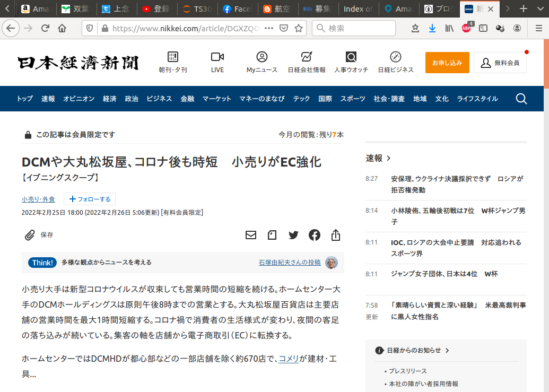
Task: Expand the 速報 section chevron
Action: [388, 159]
